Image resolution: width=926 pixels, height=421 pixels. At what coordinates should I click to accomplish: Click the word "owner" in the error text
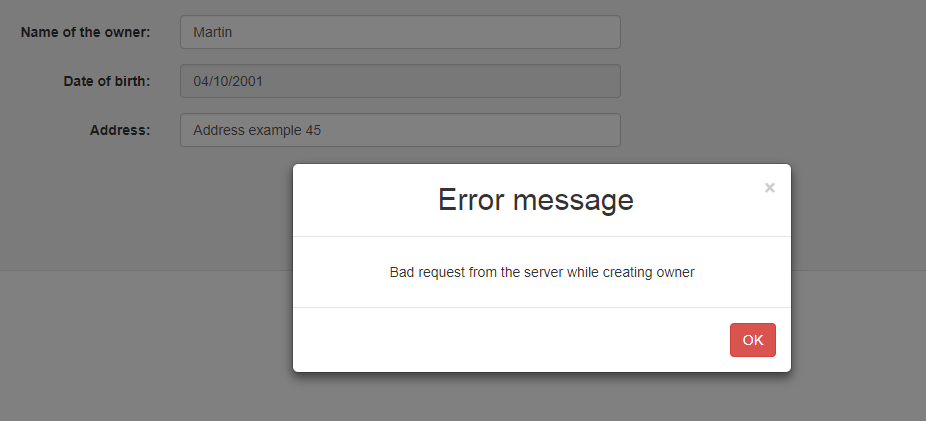pyautogui.click(x=674, y=272)
